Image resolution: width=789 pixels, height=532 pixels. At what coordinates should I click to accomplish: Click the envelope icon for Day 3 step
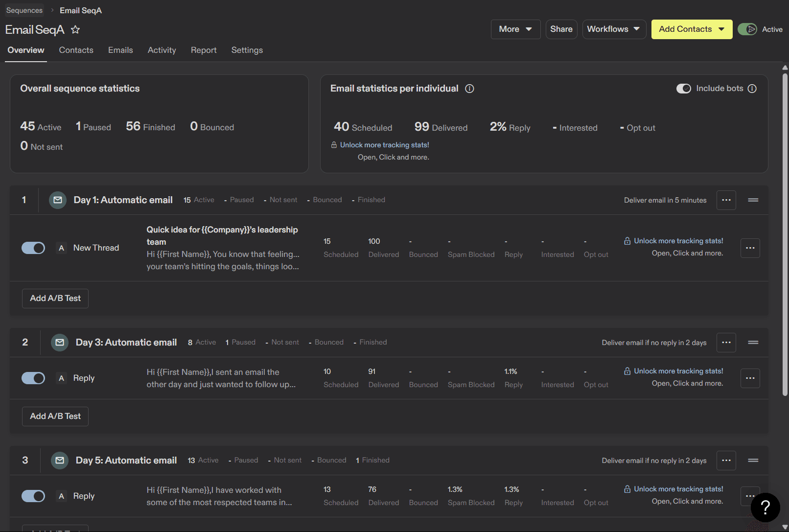[x=60, y=343]
